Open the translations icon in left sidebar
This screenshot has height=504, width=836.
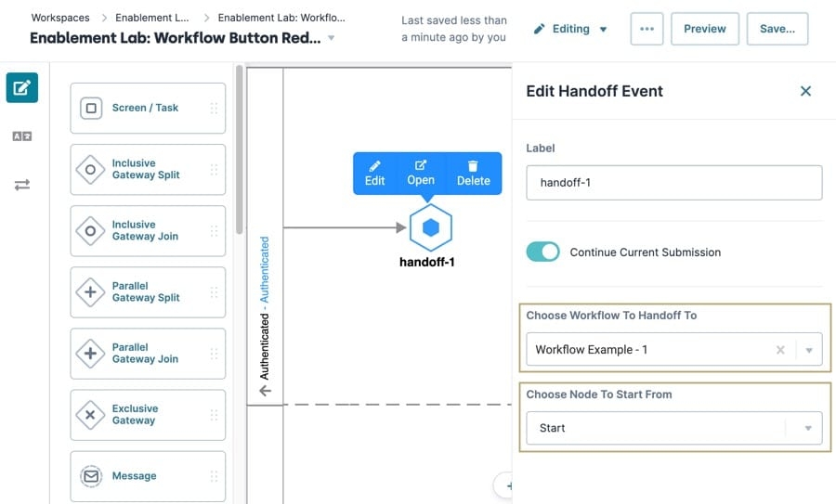(x=22, y=136)
